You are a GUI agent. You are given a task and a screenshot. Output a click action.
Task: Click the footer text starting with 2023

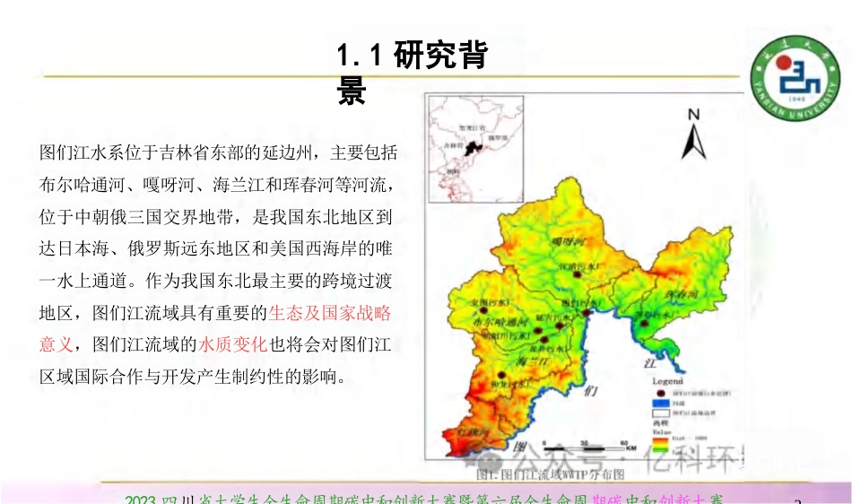[424, 500]
